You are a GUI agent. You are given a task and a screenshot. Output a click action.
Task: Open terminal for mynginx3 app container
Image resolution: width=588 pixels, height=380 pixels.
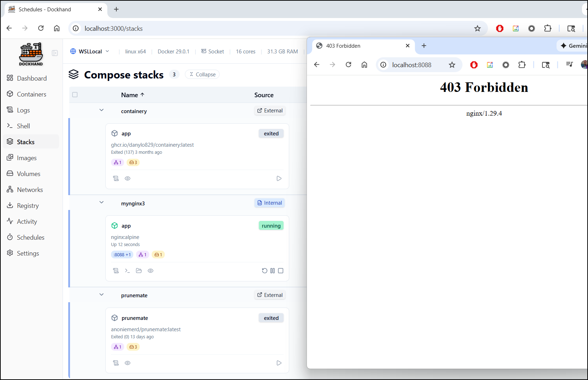[x=127, y=271]
